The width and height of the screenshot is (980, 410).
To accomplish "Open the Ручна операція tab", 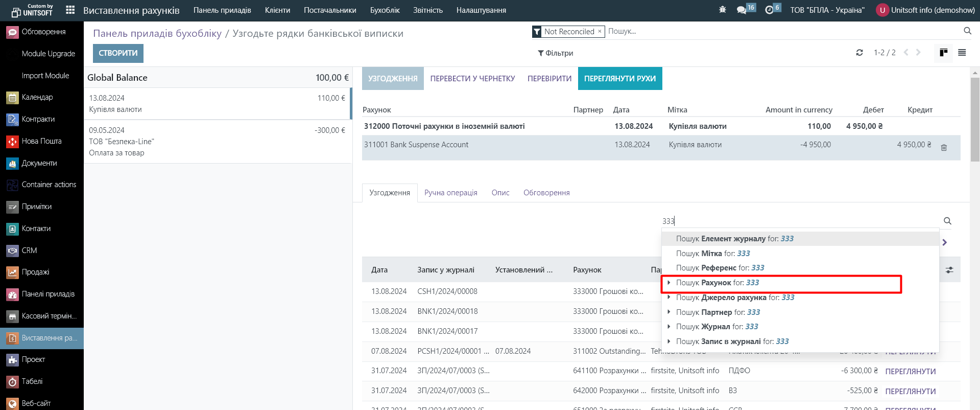I will 450,193.
